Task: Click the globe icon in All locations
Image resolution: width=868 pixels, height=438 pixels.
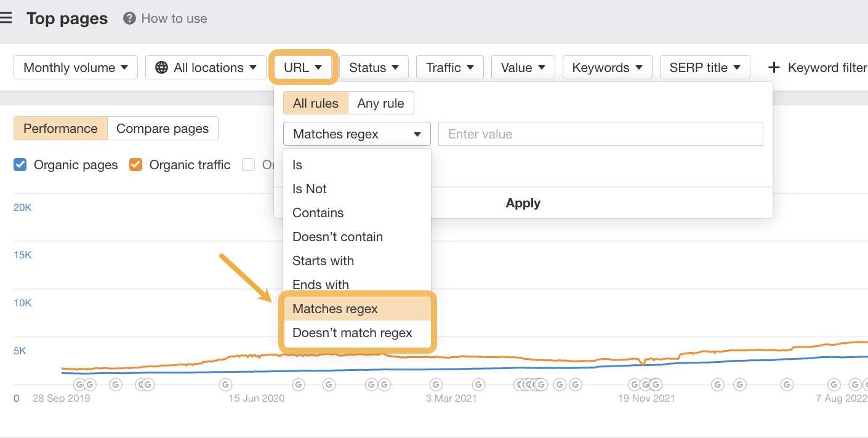Action: click(x=161, y=68)
